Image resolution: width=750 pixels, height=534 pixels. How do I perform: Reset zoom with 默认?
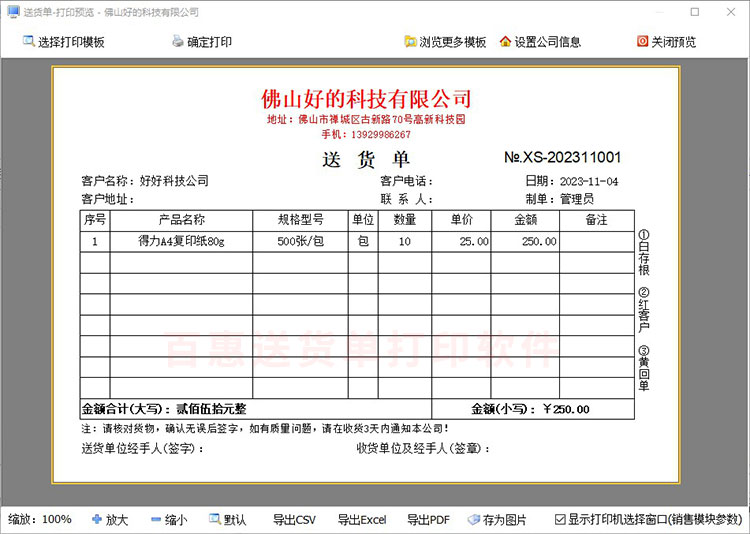pos(235,520)
